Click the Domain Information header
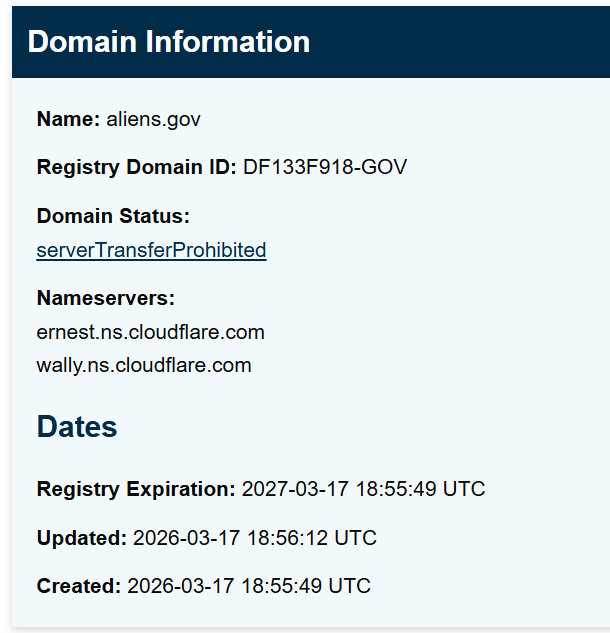610x633 pixels. (168, 42)
